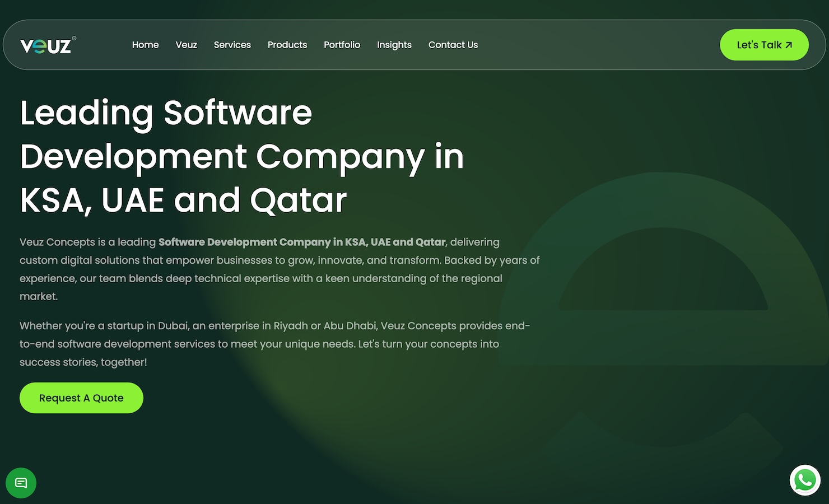
Task: Click the Request A Quote button
Action: [81, 398]
